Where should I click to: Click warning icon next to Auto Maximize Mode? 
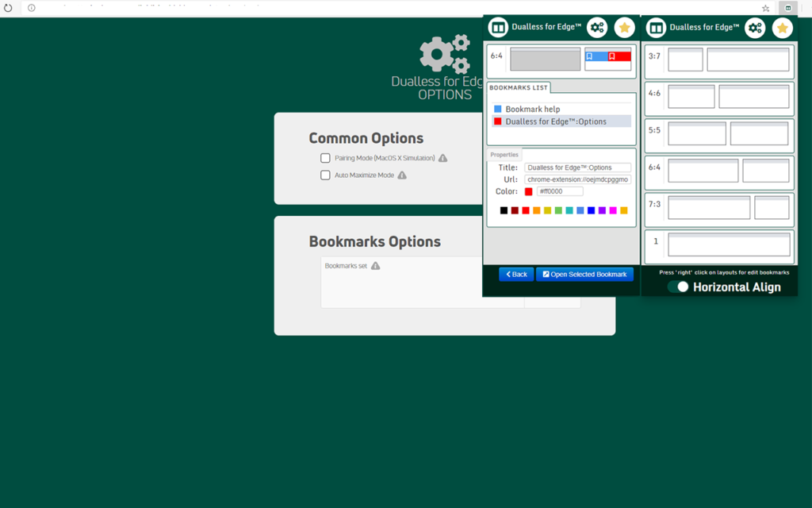(x=402, y=175)
